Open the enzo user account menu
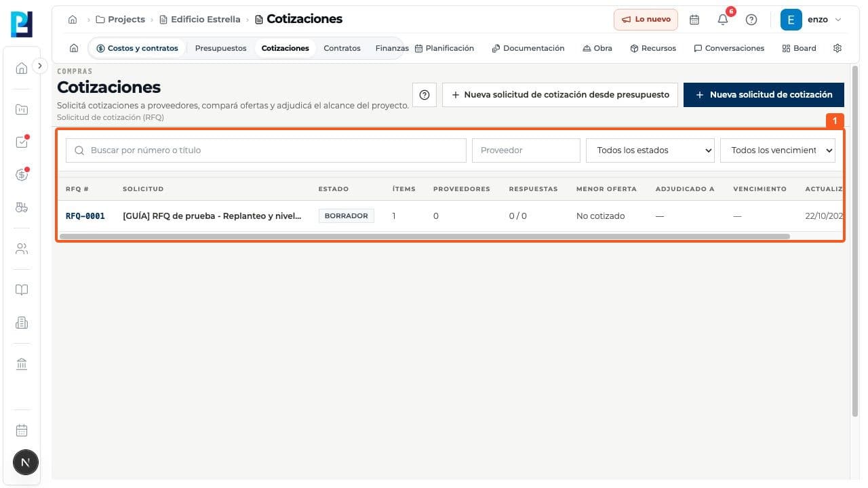The width and height of the screenshot is (868, 488). (x=811, y=20)
